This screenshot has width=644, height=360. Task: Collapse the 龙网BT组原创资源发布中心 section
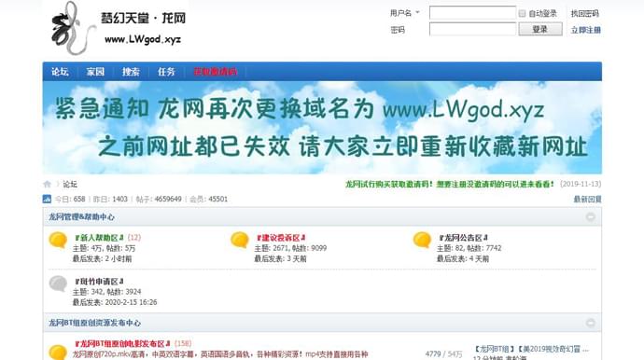[x=591, y=323]
